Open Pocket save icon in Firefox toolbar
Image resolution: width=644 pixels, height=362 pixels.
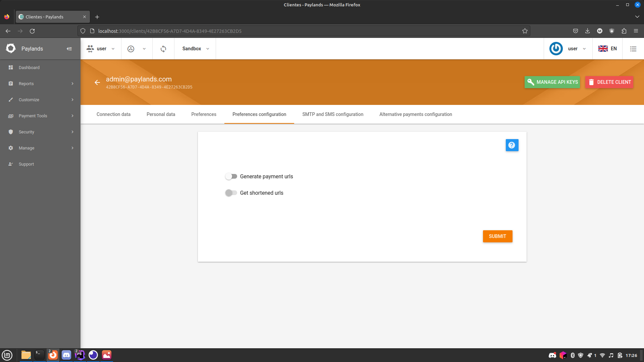(x=576, y=31)
